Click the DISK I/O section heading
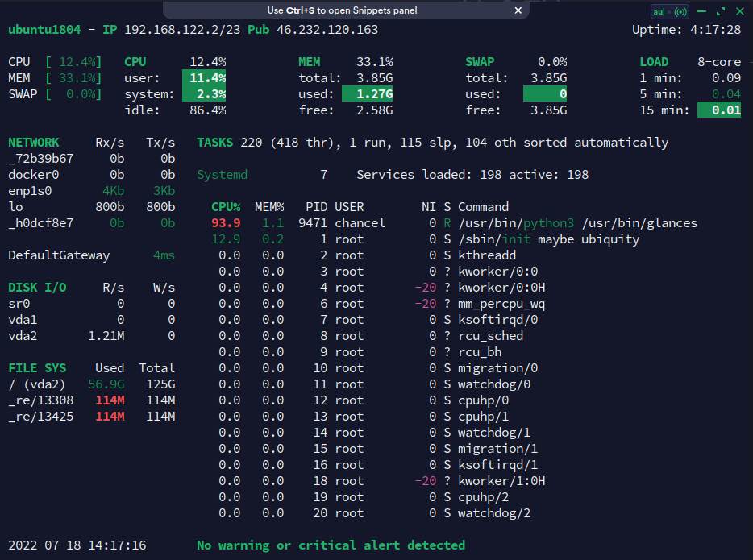Screen dimensions: 753x560 tap(37, 288)
